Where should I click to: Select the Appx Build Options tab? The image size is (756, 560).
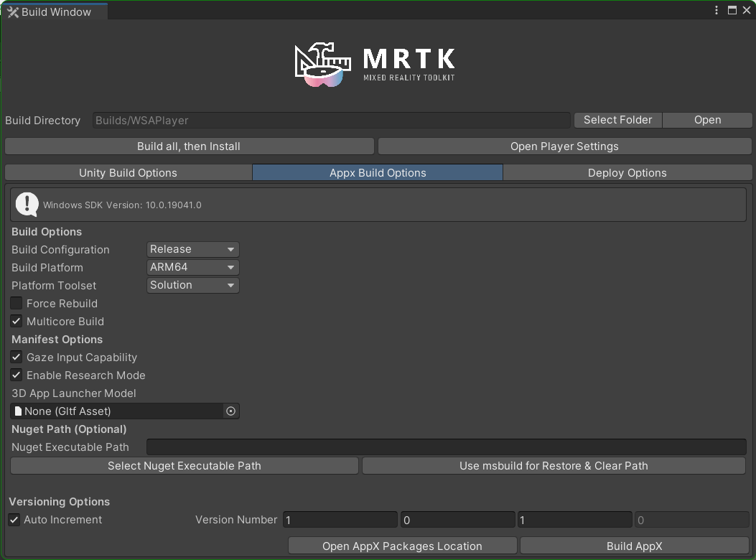point(378,173)
